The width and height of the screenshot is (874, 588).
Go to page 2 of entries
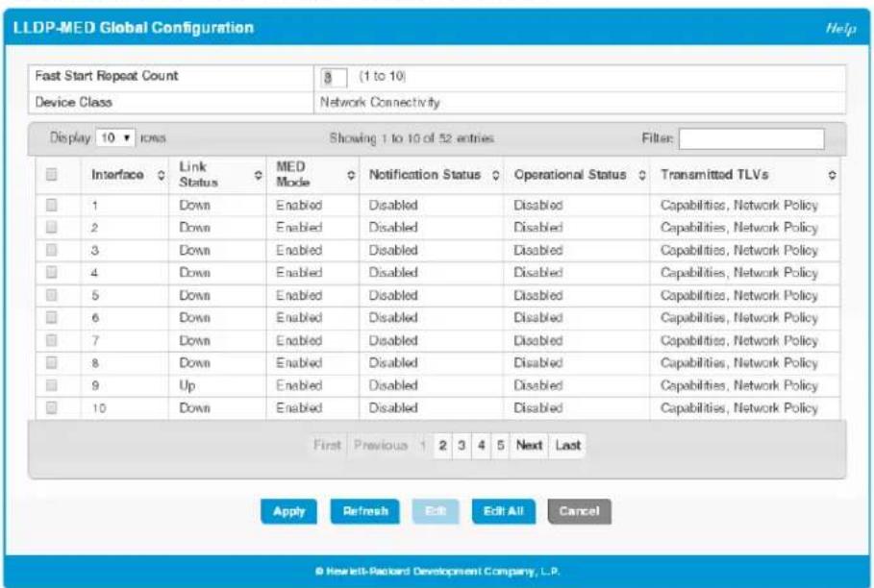(442, 446)
